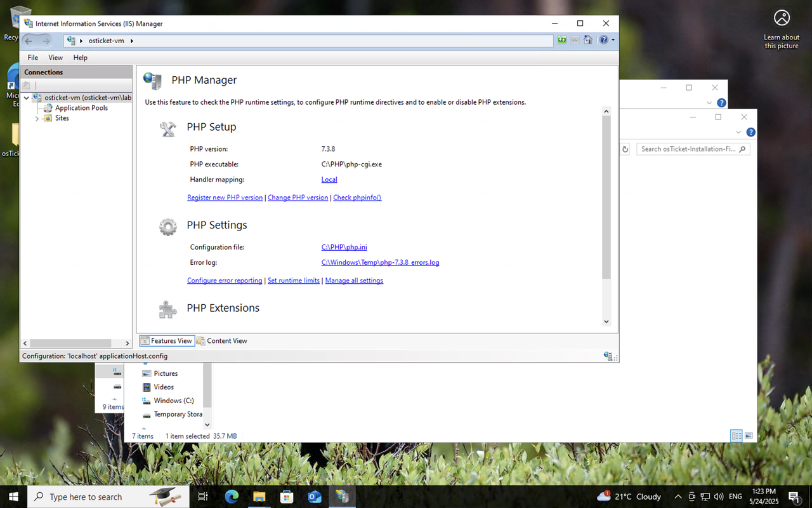Click the PHP Manager globe-server icon
Viewport: 812px width, 508px height.
(x=152, y=80)
